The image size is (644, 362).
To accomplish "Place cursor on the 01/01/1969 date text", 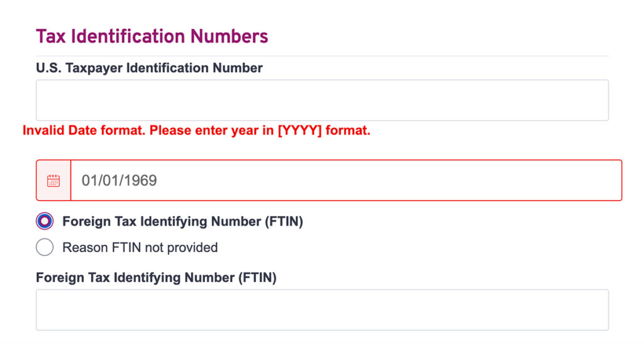I will pyautogui.click(x=119, y=180).
